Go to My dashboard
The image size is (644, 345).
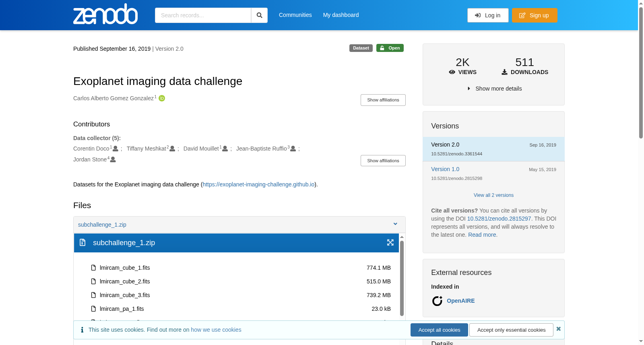(341, 15)
